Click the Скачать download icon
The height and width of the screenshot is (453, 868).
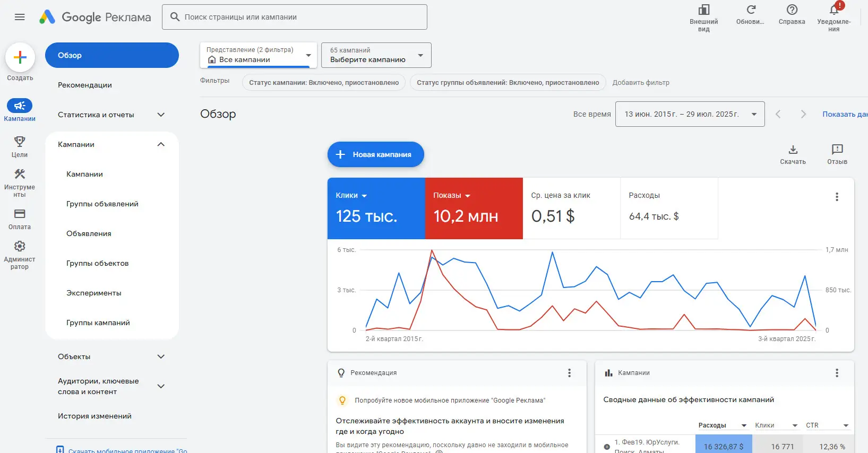pos(793,150)
